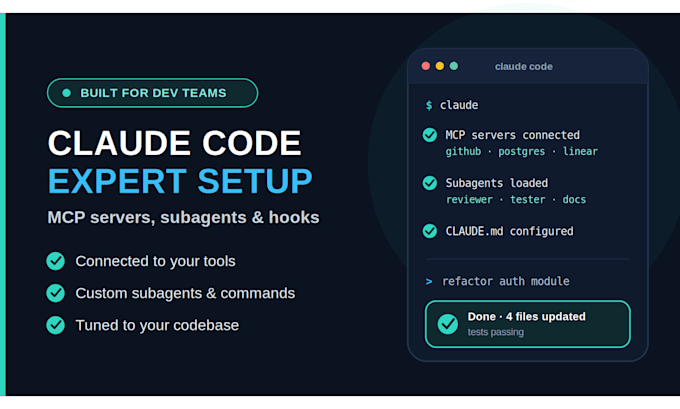The height and width of the screenshot is (409, 680).
Task: Click the tester subagent label
Action: [x=527, y=200]
